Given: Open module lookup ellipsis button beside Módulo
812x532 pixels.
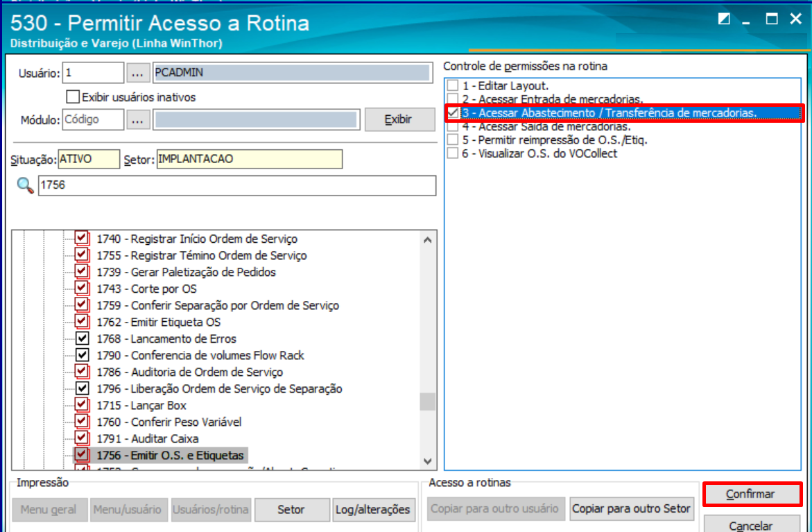Looking at the screenshot, I should [x=137, y=120].
